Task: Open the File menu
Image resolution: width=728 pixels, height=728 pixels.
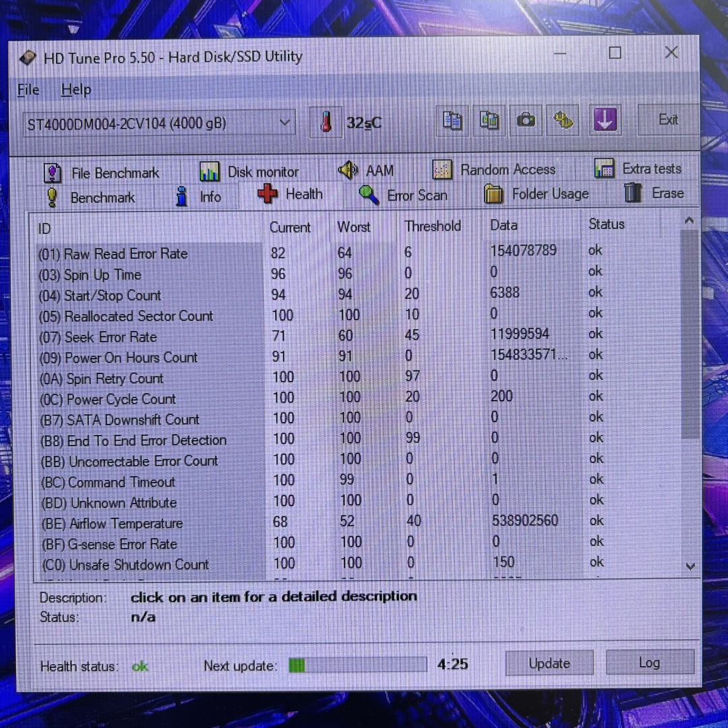Action: pos(28,90)
